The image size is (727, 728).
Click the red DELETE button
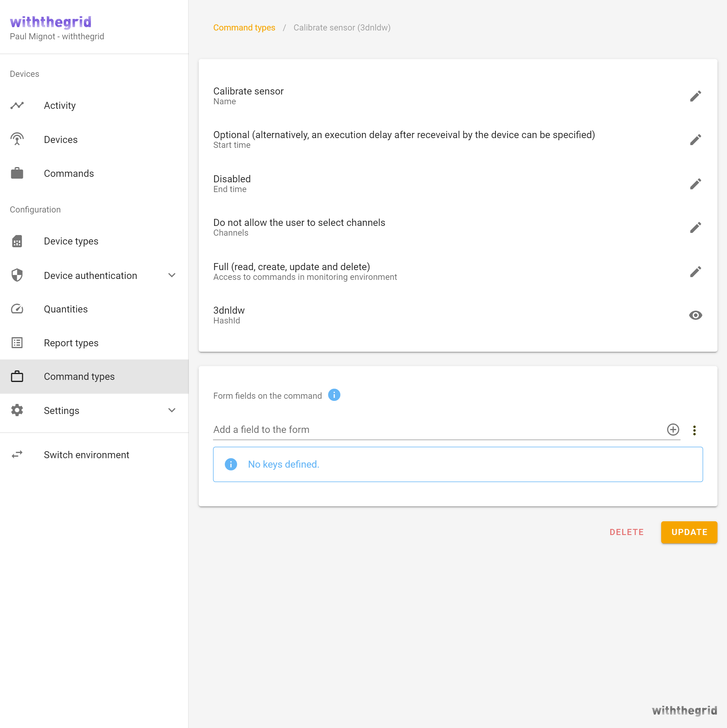(x=626, y=532)
